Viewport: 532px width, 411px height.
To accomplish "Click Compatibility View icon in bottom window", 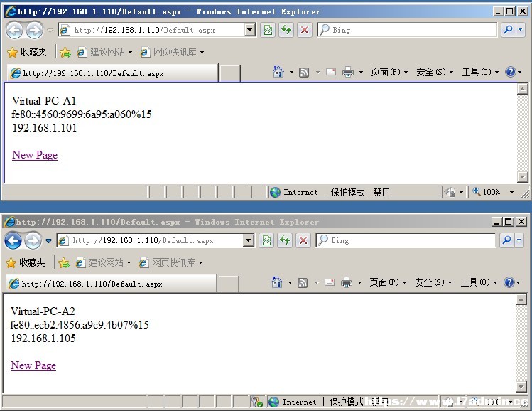I will (x=266, y=241).
